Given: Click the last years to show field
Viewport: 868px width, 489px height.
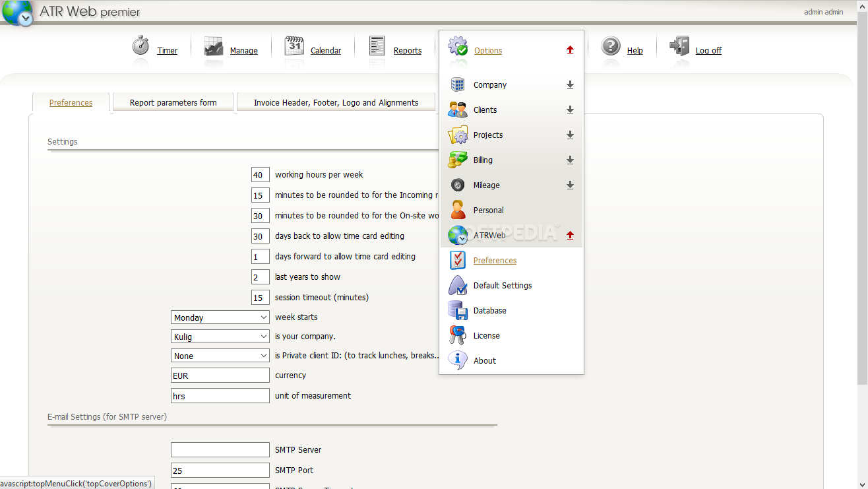Looking at the screenshot, I should coord(261,277).
